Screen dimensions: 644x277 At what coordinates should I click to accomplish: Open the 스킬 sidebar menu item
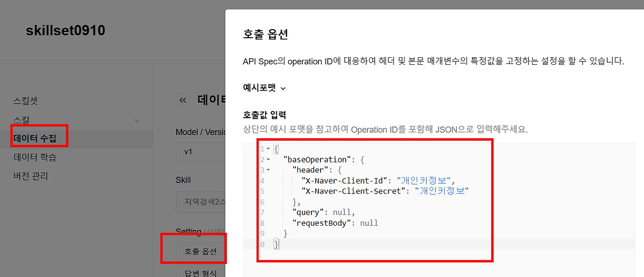pos(22,120)
